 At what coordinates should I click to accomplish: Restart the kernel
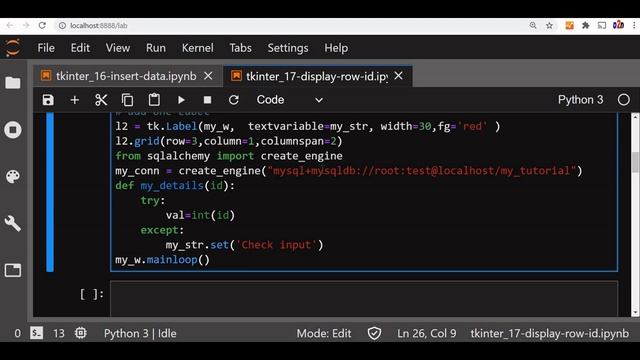click(x=233, y=100)
